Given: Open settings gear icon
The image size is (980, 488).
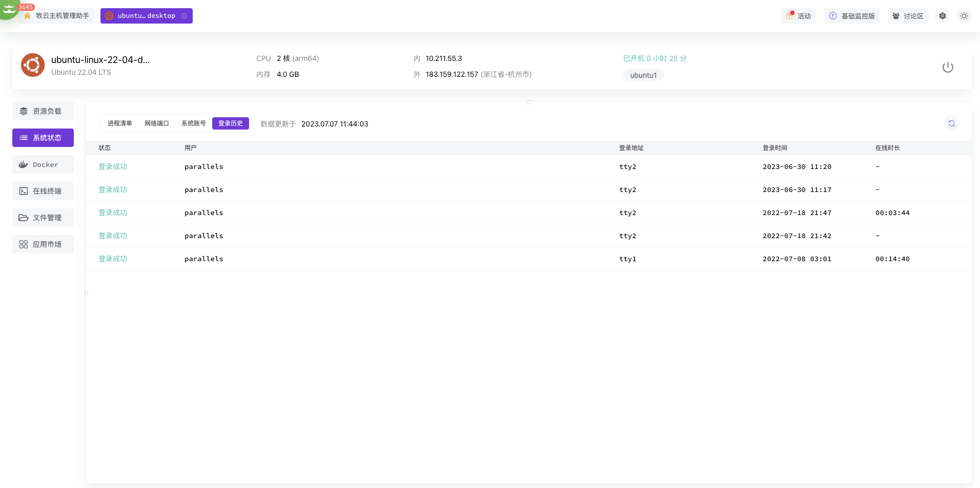Looking at the screenshot, I should (943, 16).
